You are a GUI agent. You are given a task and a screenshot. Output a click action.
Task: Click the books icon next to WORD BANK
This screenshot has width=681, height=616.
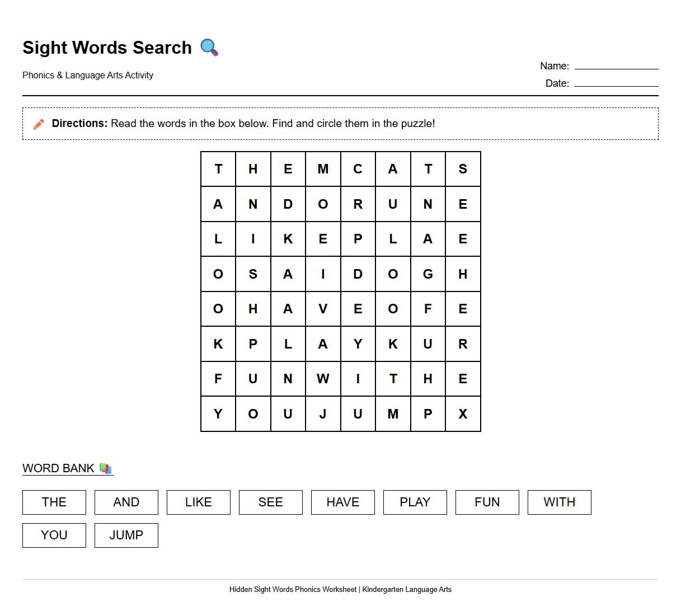pyautogui.click(x=104, y=468)
